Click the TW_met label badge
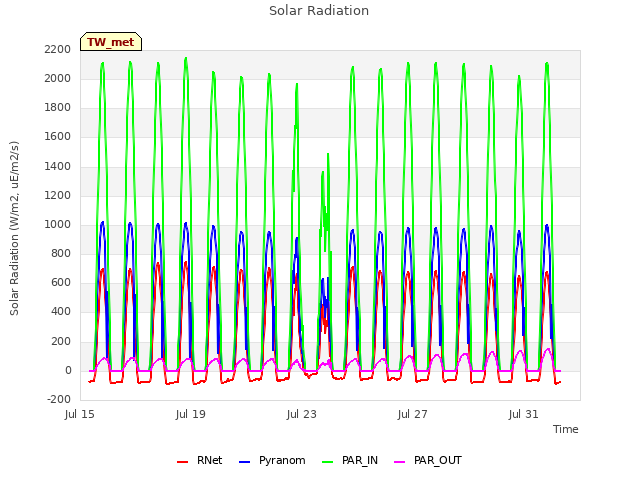 (x=111, y=42)
